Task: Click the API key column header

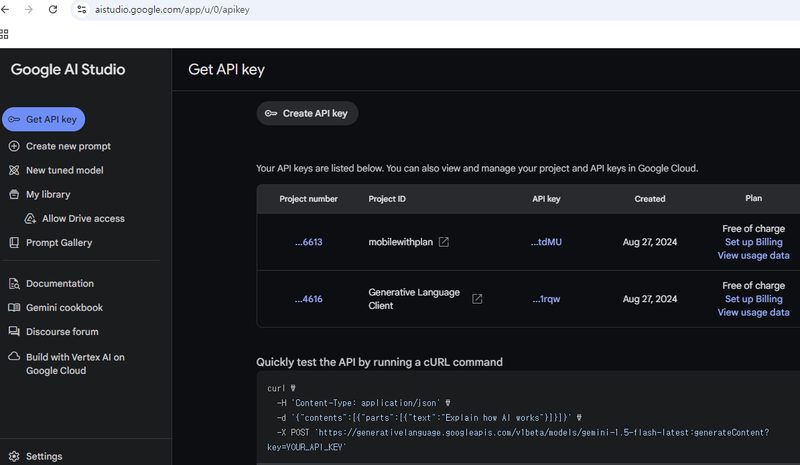Action: tap(546, 199)
